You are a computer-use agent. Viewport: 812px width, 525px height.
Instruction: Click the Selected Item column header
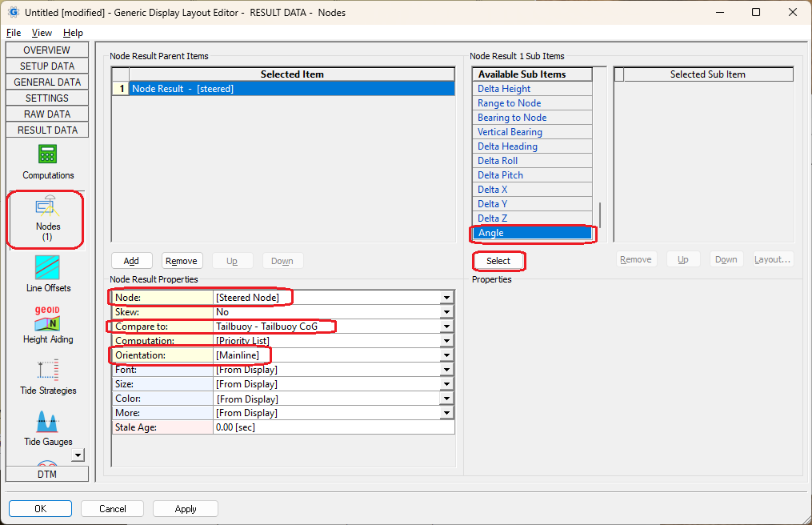(292, 74)
